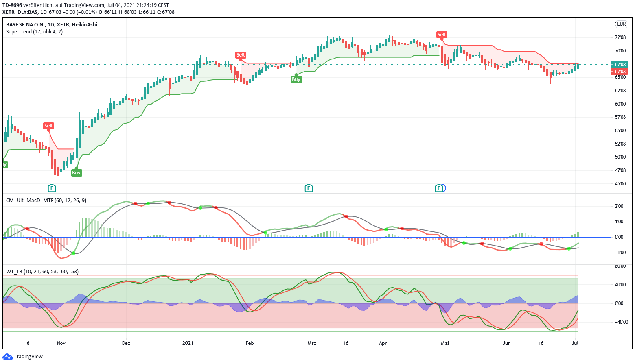Image resolution: width=635 pixels, height=364 pixels.
Task: Click the Buy label below the February candles
Action: (296, 79)
